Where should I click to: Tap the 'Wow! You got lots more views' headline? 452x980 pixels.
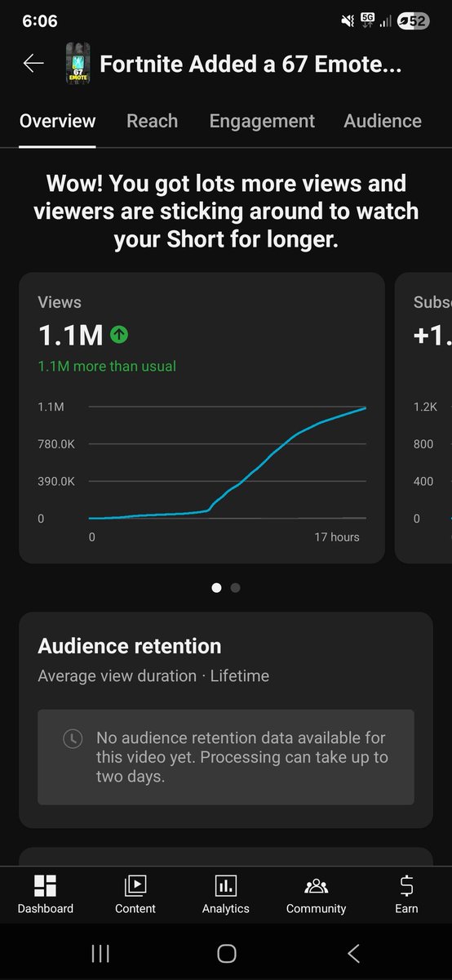coord(226,212)
